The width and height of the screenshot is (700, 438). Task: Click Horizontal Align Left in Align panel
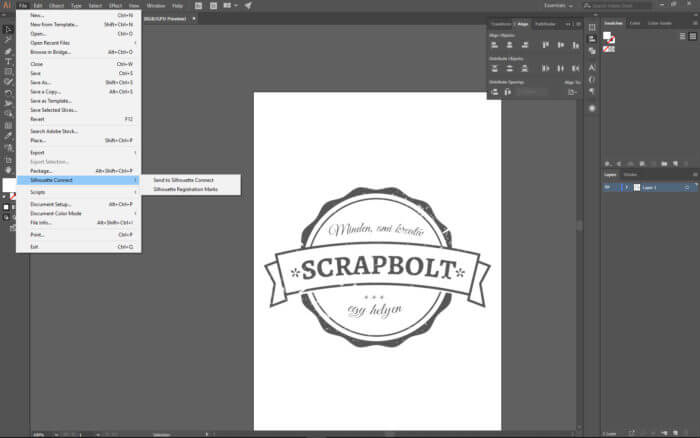[495, 45]
